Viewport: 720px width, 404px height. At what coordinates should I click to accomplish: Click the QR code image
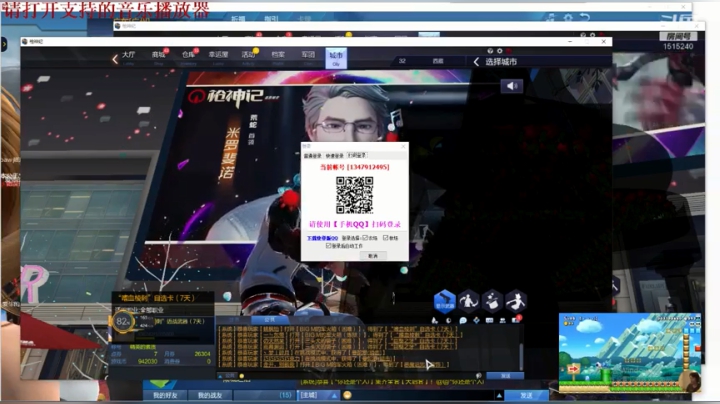tap(354, 195)
